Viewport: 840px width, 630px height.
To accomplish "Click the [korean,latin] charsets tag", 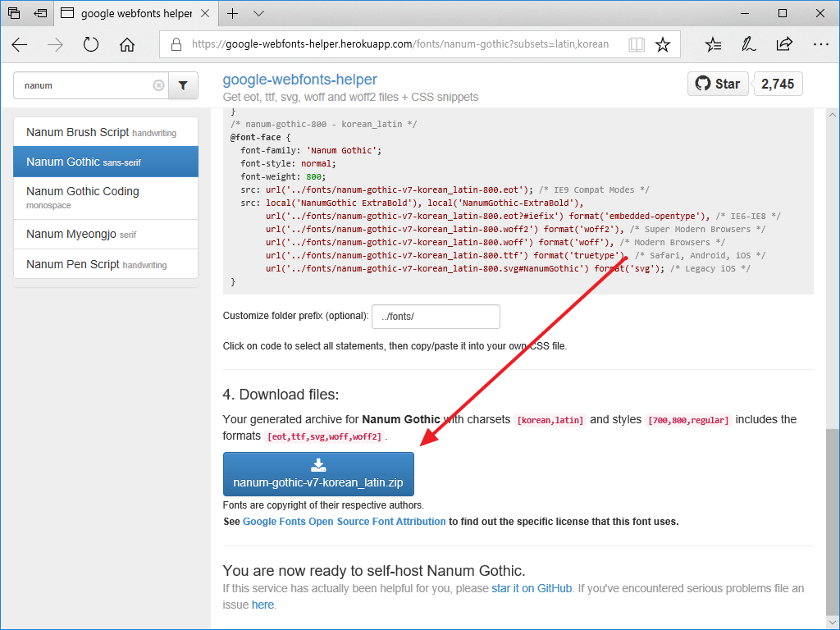I will tap(550, 420).
